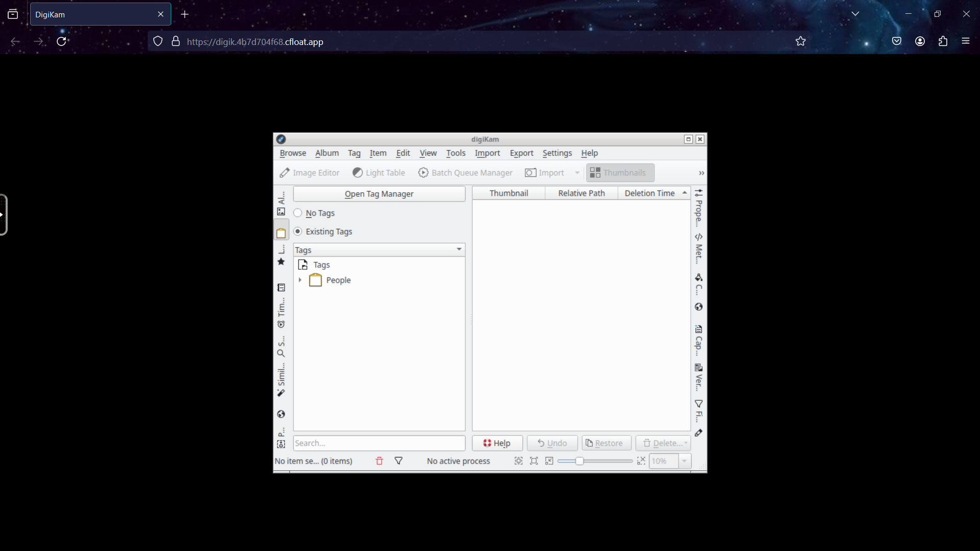Select the No Tags radio button
Screen dimensions: 980x551
[x=298, y=213]
